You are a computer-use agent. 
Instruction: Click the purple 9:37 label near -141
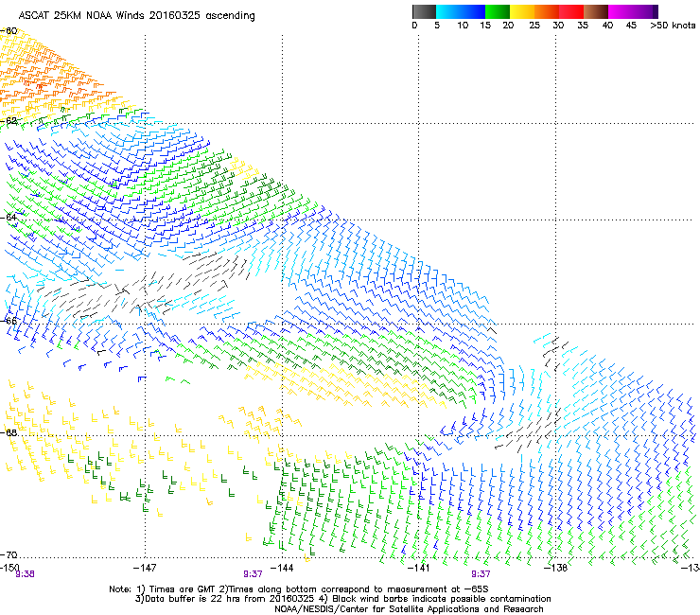(481, 574)
